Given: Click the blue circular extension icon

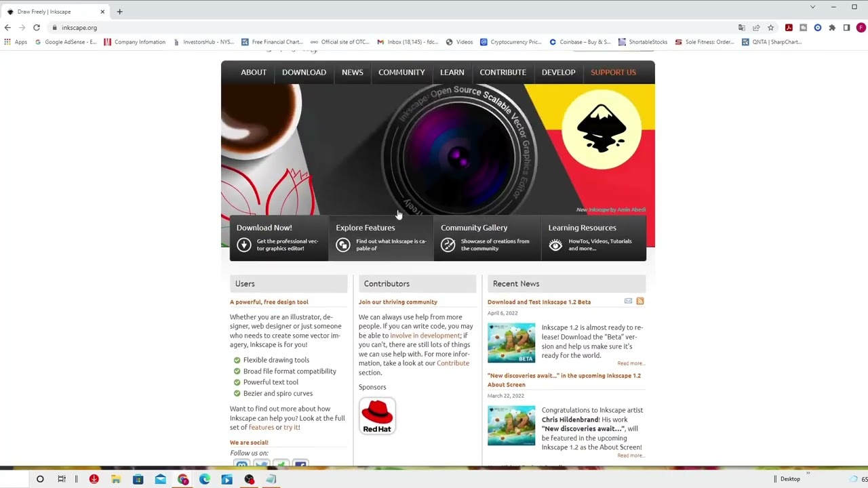Looking at the screenshot, I should tap(817, 28).
